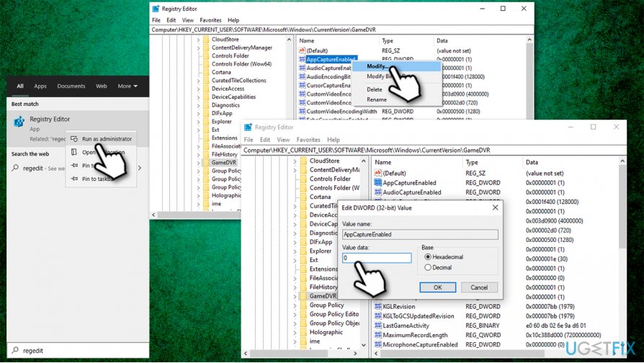Viewport: 644px width, 363px height.
Task: Select Hexadecimal base radio button
Action: pos(428,257)
